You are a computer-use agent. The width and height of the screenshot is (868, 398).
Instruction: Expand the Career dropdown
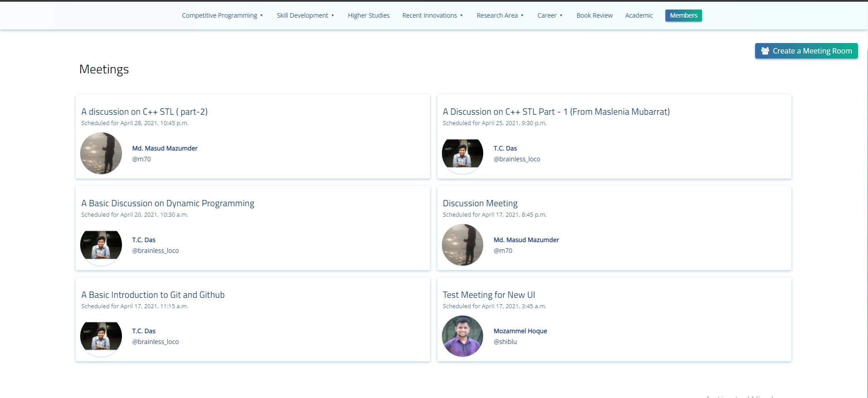(550, 15)
